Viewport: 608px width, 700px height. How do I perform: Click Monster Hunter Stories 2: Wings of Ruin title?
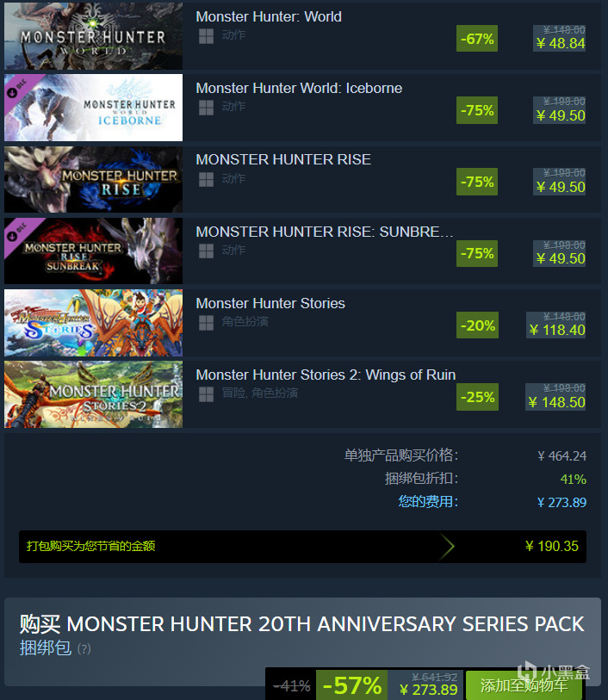tap(326, 375)
